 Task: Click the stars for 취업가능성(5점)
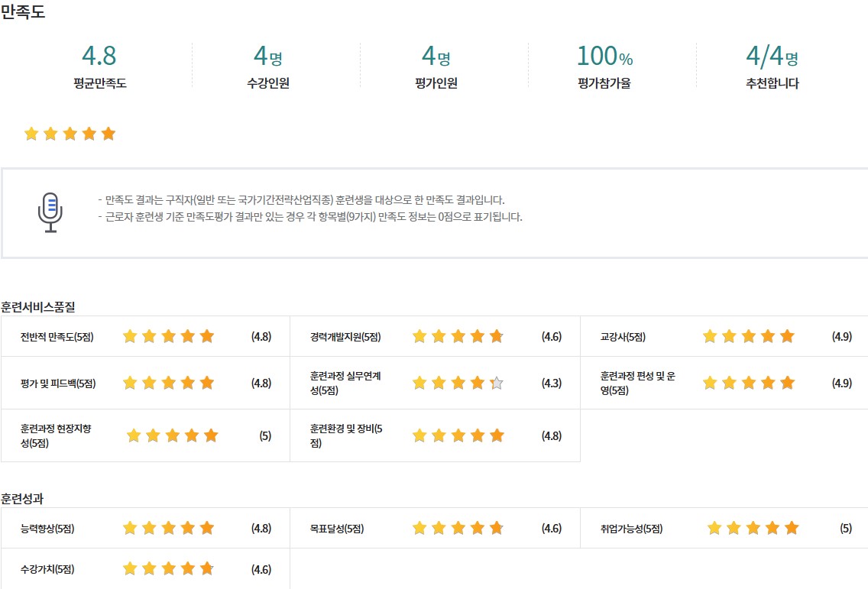(x=753, y=528)
